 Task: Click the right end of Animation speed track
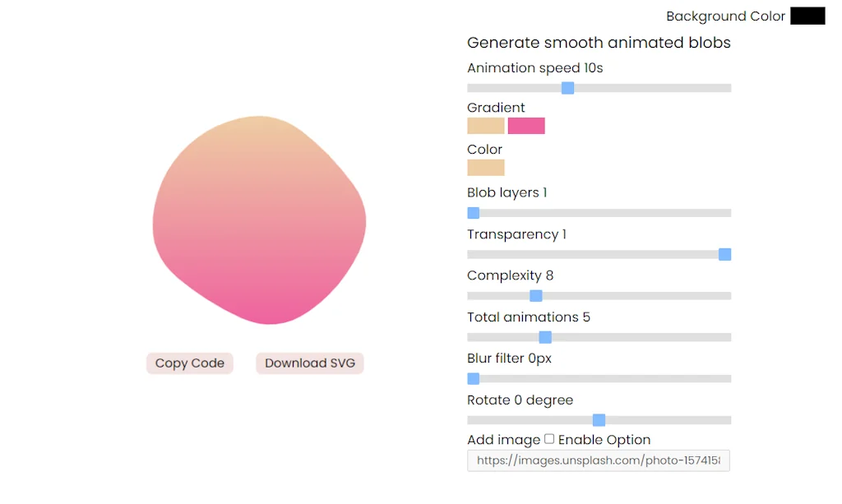pos(727,88)
